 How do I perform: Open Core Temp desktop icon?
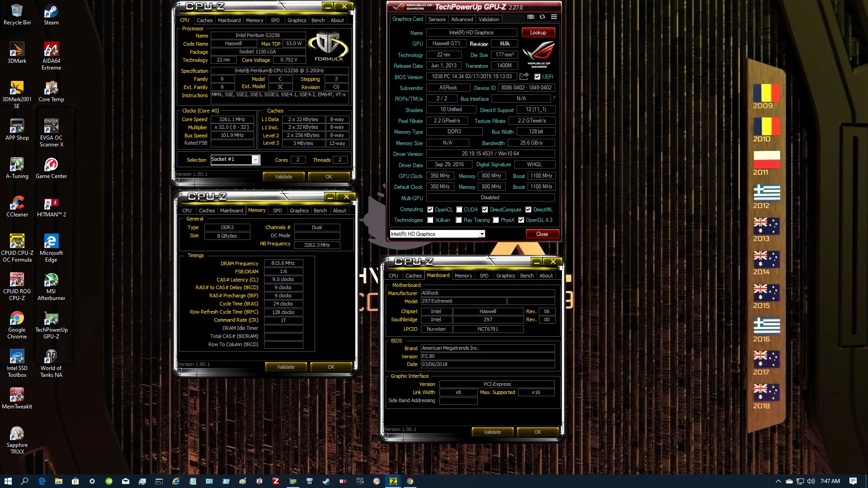point(51,92)
